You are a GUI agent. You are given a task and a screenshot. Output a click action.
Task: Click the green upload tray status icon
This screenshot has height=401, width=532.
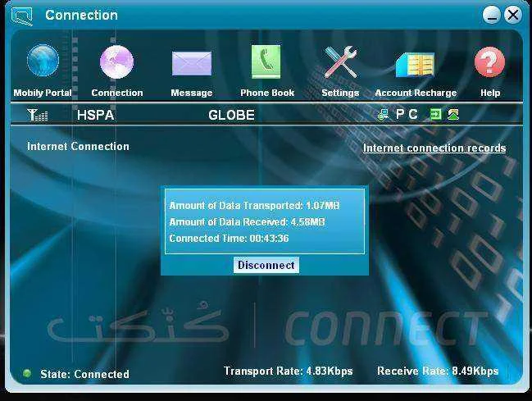click(453, 115)
